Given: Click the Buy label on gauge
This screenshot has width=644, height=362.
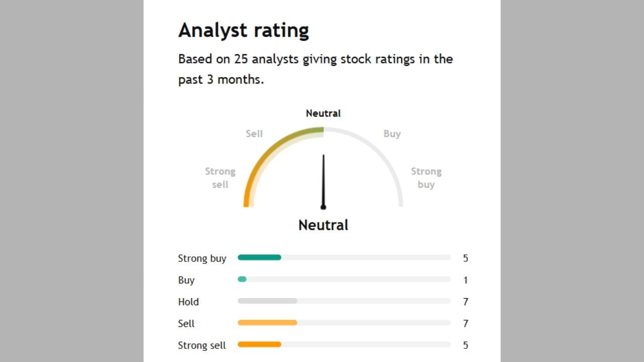Looking at the screenshot, I should pos(392,134).
